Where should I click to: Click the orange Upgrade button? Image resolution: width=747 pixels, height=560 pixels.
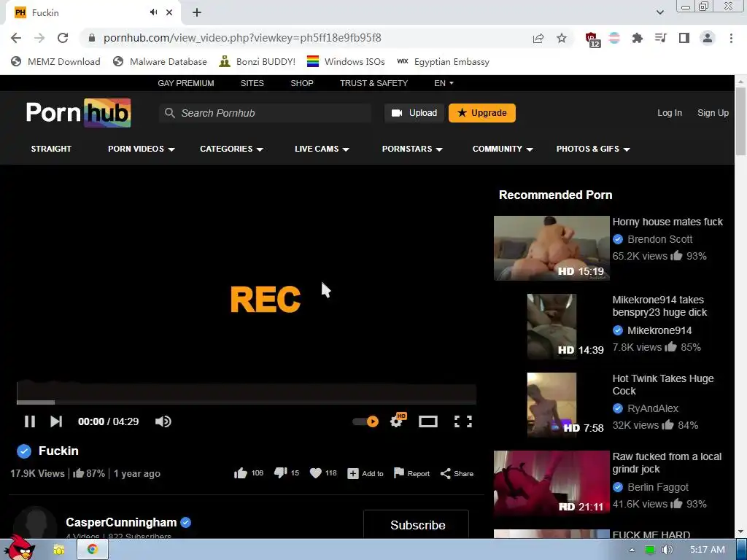tap(481, 113)
